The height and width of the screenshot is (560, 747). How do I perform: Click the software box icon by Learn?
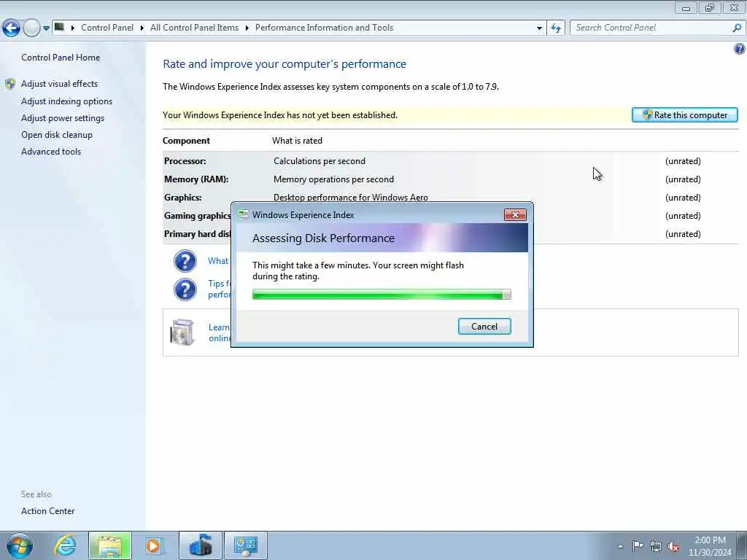point(182,332)
